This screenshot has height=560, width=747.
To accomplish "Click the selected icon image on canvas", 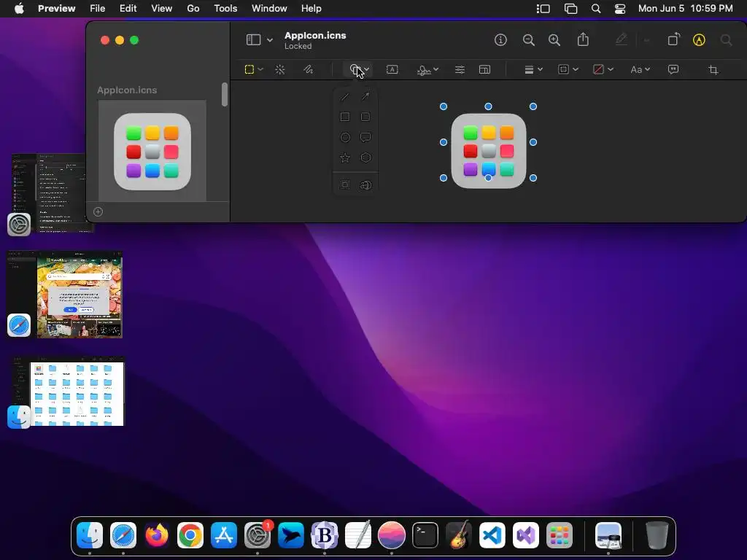I will point(488,151).
